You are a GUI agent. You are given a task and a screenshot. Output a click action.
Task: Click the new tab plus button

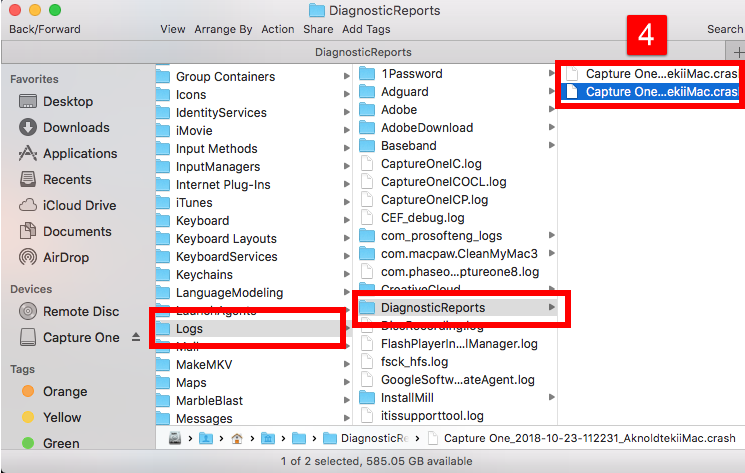click(738, 51)
